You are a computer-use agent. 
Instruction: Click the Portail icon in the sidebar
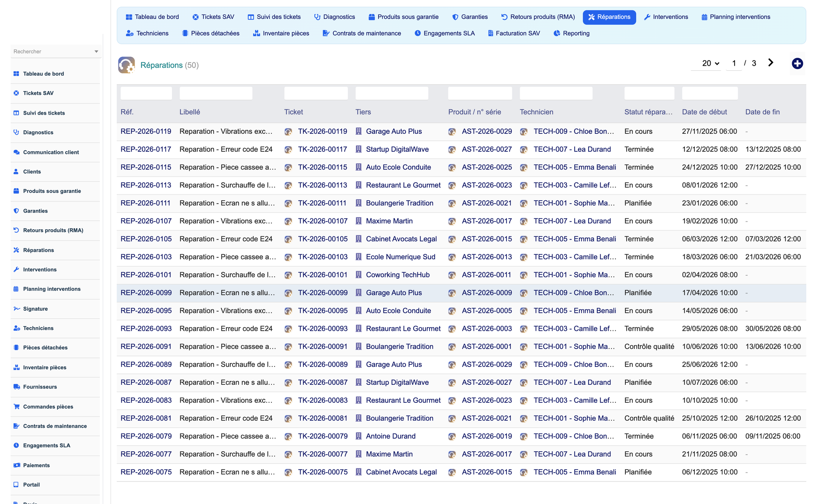(x=16, y=485)
